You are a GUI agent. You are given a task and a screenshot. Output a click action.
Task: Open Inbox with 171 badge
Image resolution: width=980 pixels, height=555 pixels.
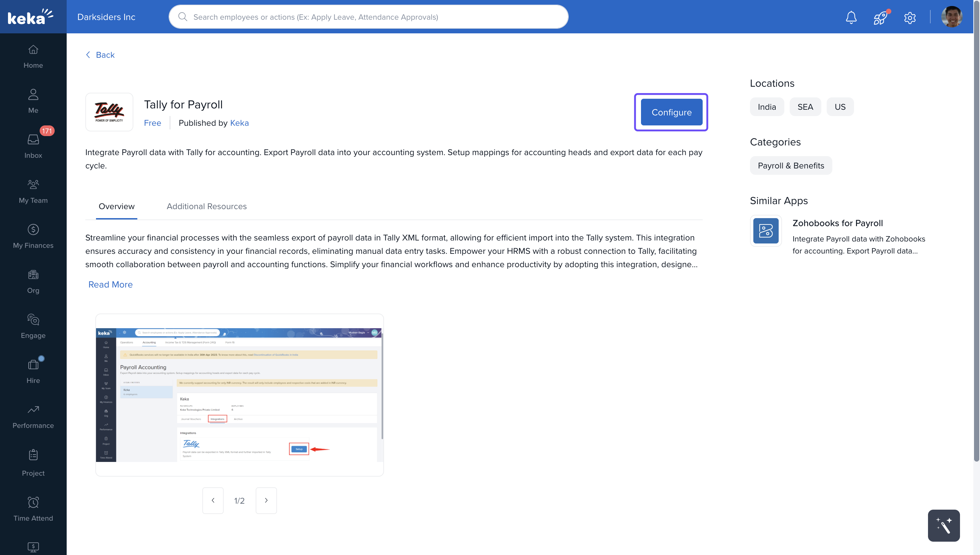pyautogui.click(x=33, y=146)
